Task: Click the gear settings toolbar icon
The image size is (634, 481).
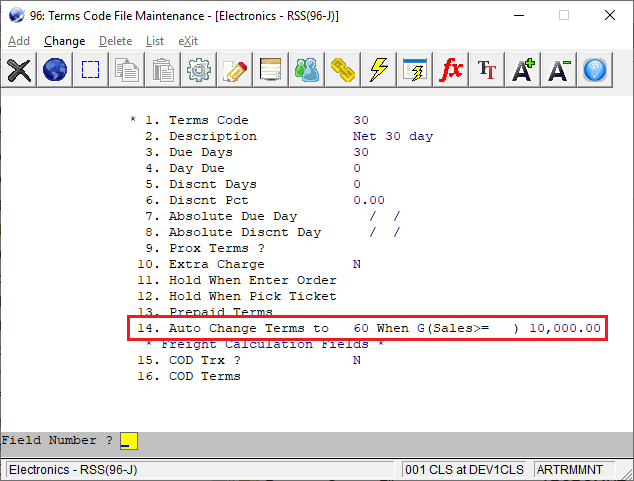Action: 199,70
